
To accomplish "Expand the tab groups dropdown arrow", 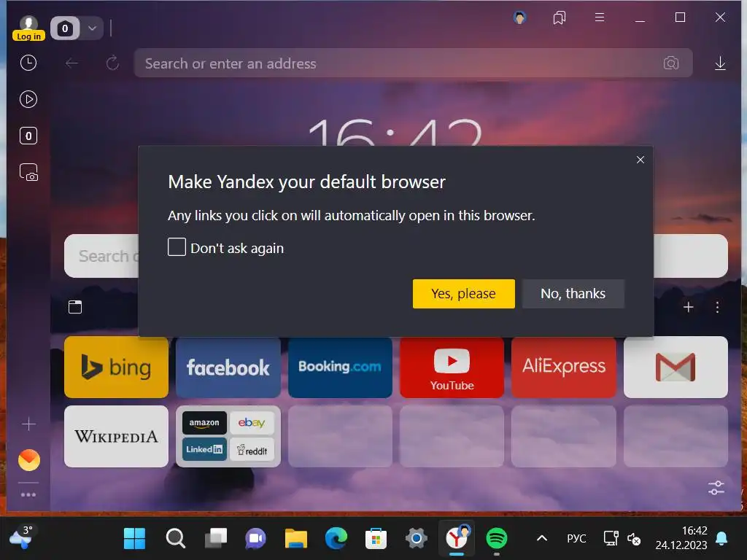I will click(x=93, y=28).
